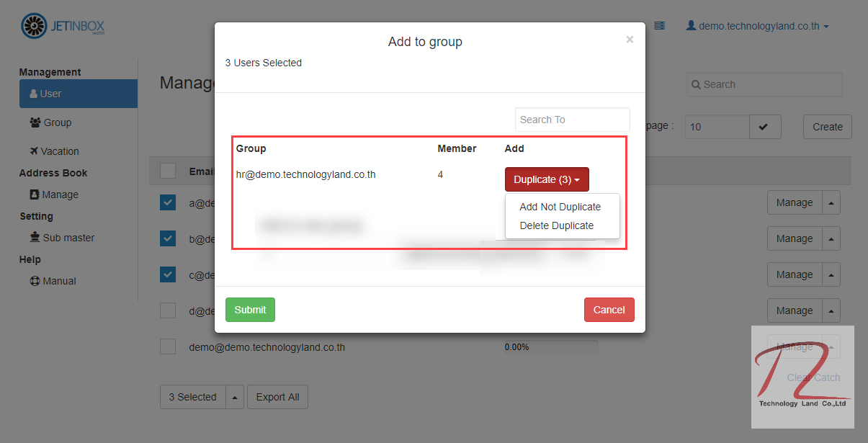Click member count 4 for hr group
Viewport: 868px width, 443px height.
(440, 174)
